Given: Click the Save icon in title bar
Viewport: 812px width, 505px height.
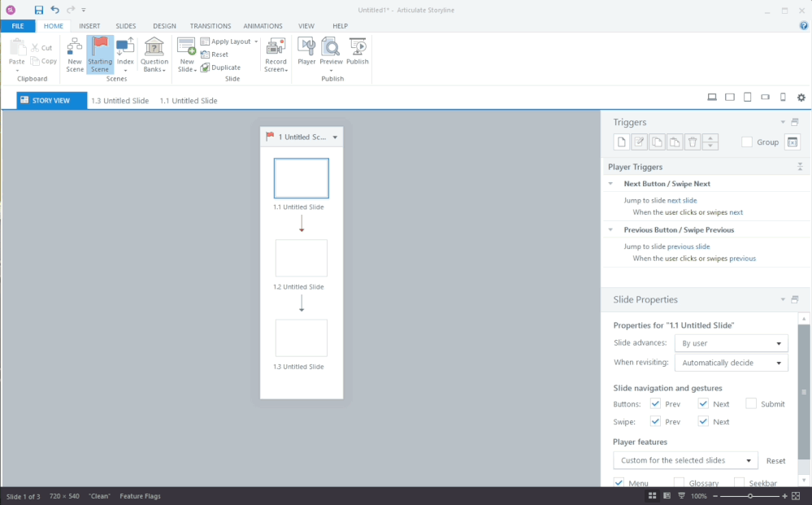Looking at the screenshot, I should click(38, 10).
